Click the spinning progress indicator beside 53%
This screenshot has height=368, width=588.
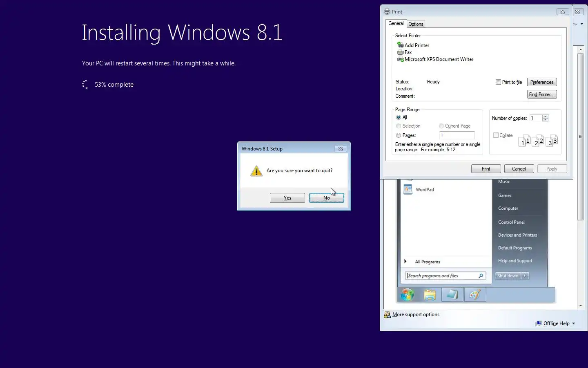coord(85,85)
